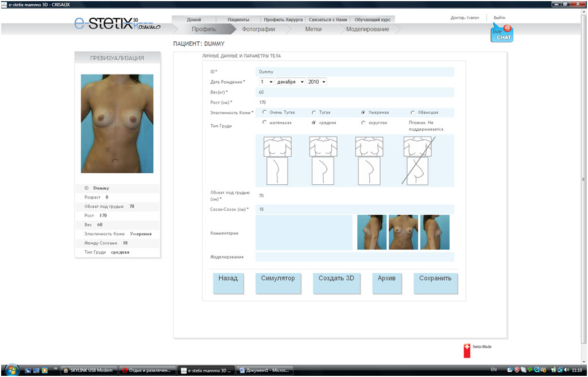Open the green ICQ flower tray icon
Viewport: 588px width, 377px height.
(x=530, y=370)
